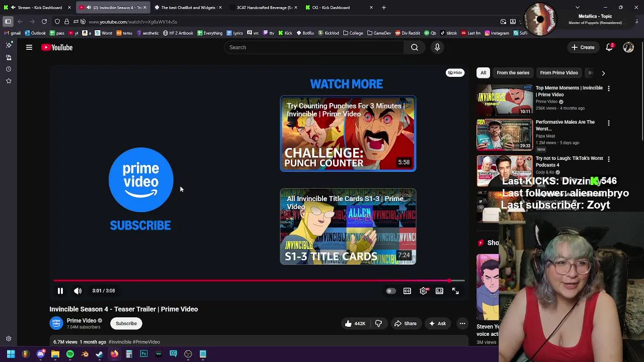Hide end screen with Hide button

coord(455,72)
